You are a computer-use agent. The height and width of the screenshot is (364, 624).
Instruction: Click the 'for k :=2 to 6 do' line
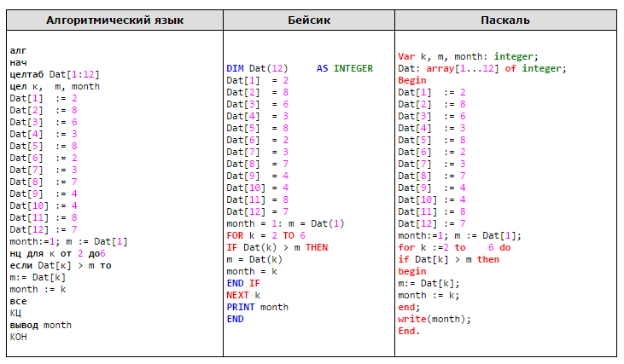454,247
